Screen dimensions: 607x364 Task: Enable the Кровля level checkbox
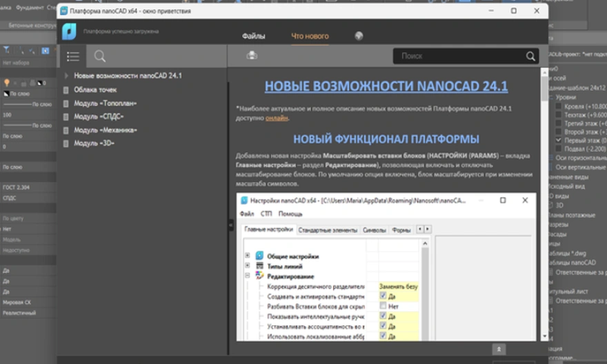point(558,108)
